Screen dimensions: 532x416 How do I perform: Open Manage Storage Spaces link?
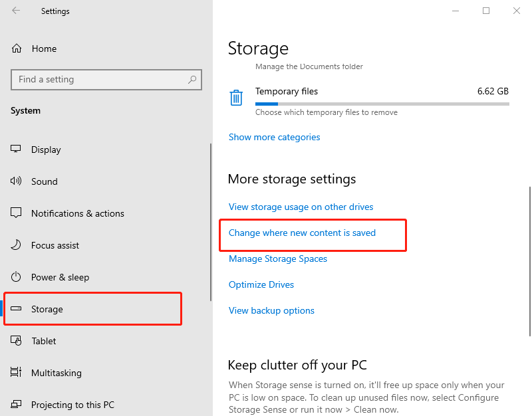(x=278, y=259)
